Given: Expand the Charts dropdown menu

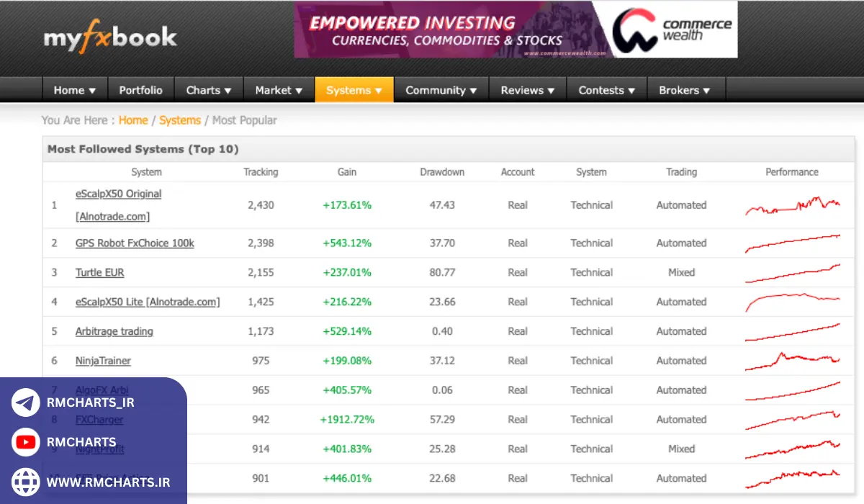Looking at the screenshot, I should 209,90.
